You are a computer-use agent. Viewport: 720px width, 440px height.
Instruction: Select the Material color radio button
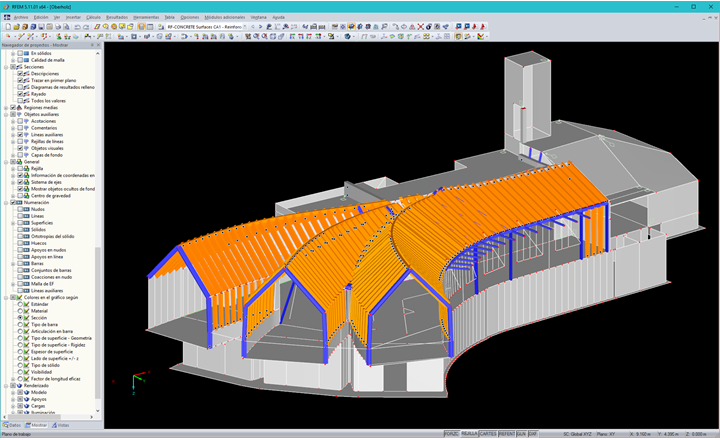[x=20, y=311]
